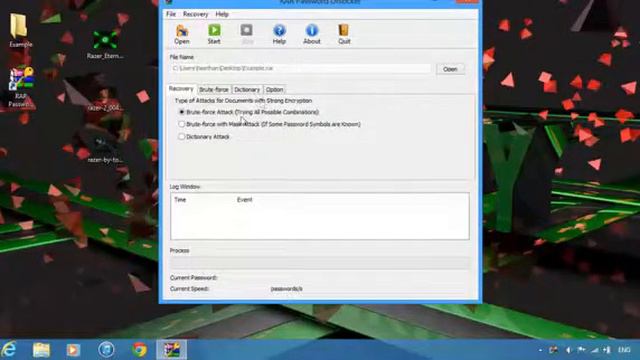Click the Action Center flag tray icon

click(581, 350)
